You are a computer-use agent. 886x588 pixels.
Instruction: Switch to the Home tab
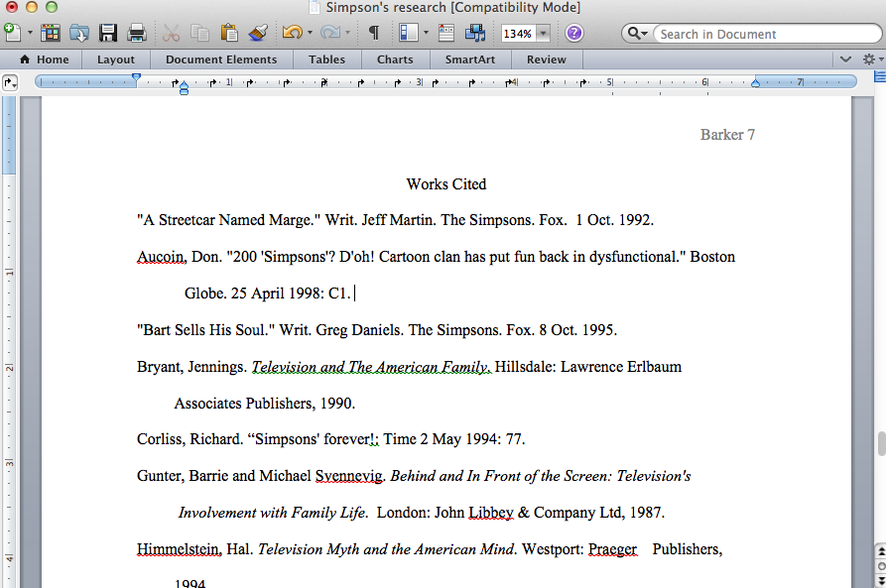tap(44, 59)
